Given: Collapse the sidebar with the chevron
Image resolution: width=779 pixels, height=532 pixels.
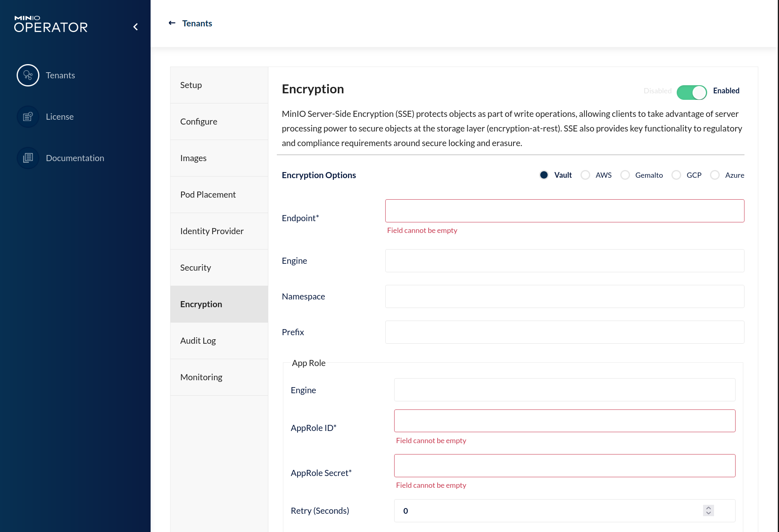Looking at the screenshot, I should [136, 27].
